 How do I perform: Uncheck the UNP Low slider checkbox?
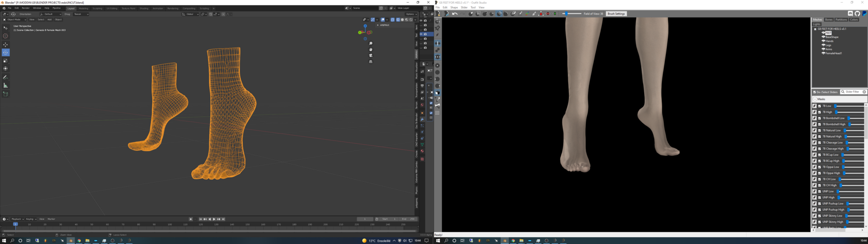[820, 191]
